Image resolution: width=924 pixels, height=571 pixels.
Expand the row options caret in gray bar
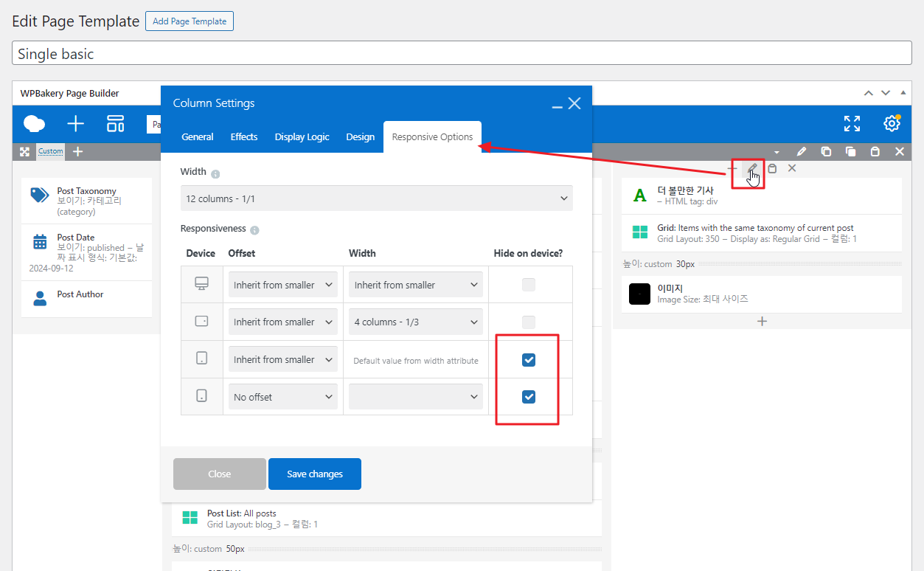(x=777, y=152)
